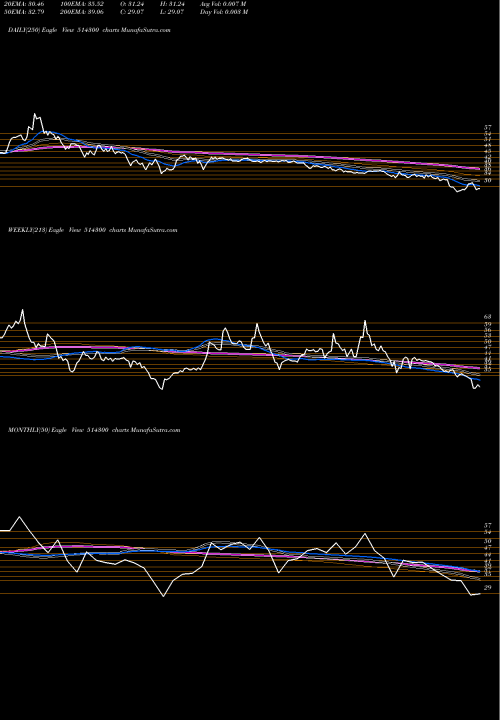Click the Day Vol figure
This screenshot has height=720, width=500.
pos(224,12)
